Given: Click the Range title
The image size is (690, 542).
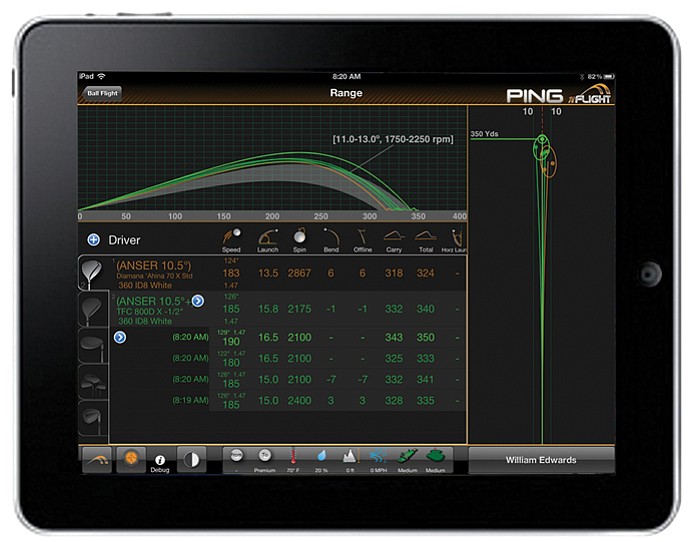Looking at the screenshot, I should [346, 93].
